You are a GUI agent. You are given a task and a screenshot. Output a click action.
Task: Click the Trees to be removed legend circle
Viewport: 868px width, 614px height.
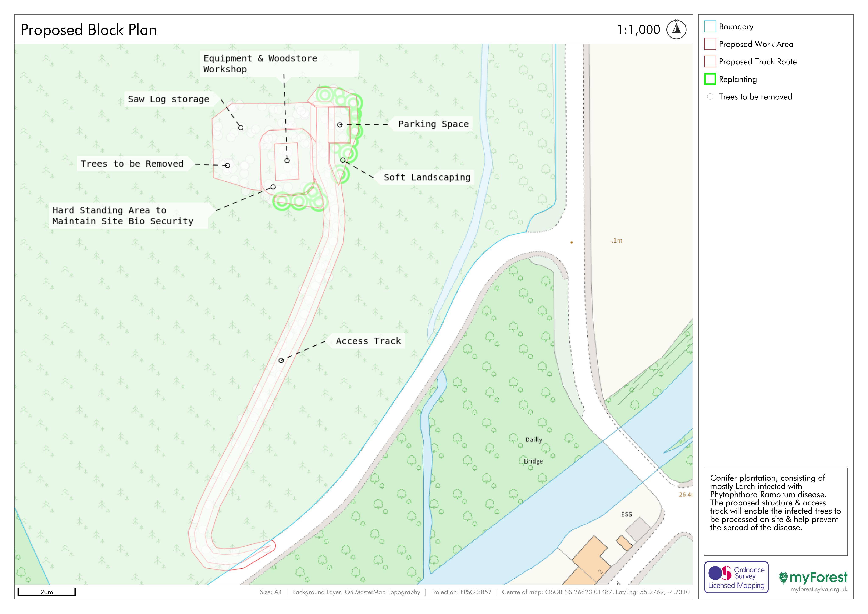click(x=710, y=96)
